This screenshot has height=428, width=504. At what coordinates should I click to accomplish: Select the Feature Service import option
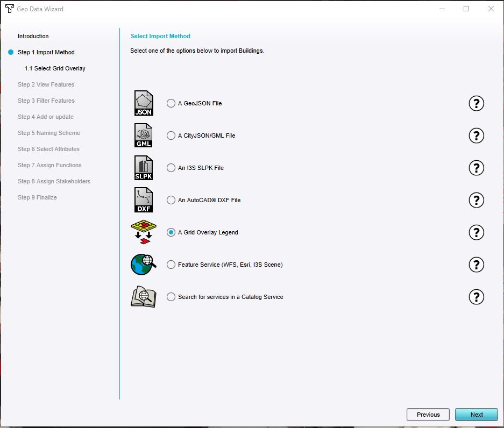click(x=171, y=265)
